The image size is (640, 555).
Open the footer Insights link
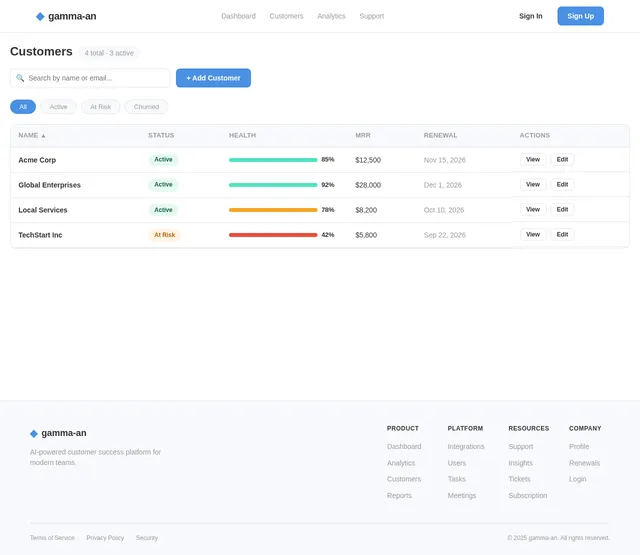point(520,463)
